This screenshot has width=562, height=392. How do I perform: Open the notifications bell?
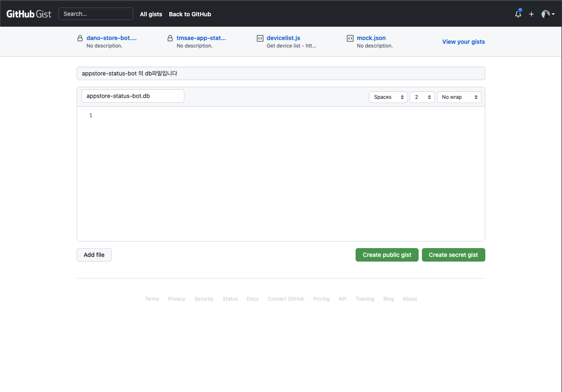click(x=518, y=14)
